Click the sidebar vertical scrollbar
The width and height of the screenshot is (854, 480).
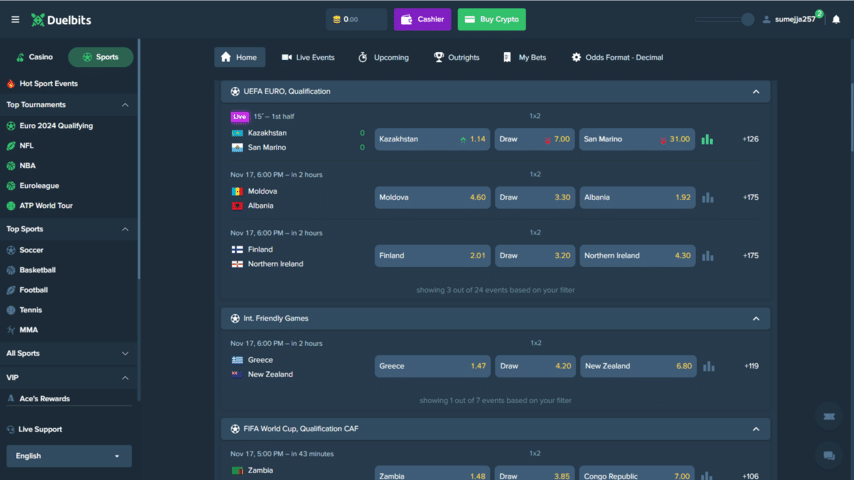coord(139,158)
